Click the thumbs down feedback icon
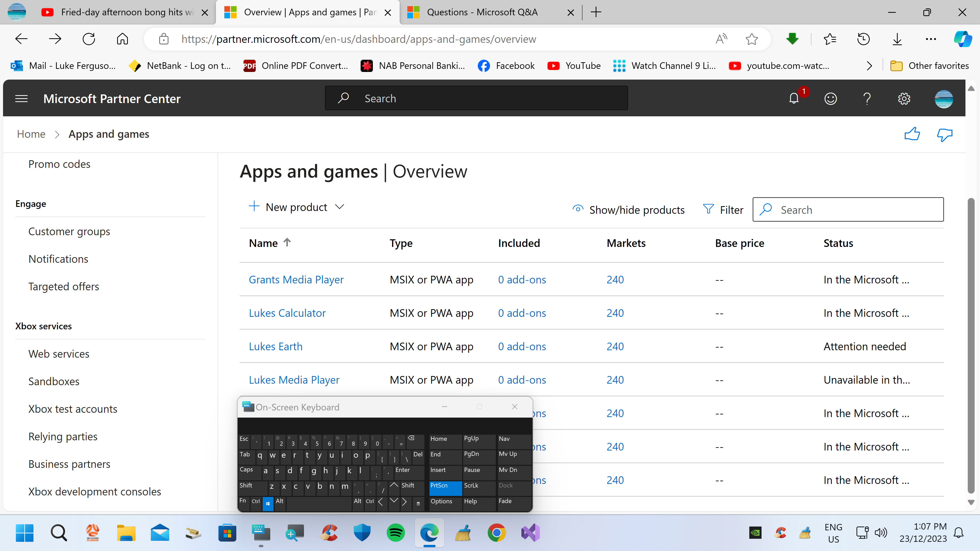This screenshot has width=980, height=551. tap(945, 135)
